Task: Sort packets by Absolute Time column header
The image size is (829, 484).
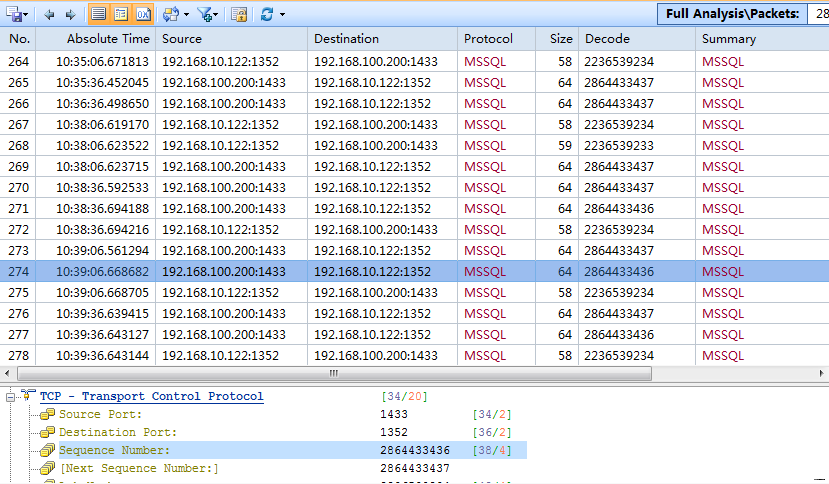Action: [107, 39]
